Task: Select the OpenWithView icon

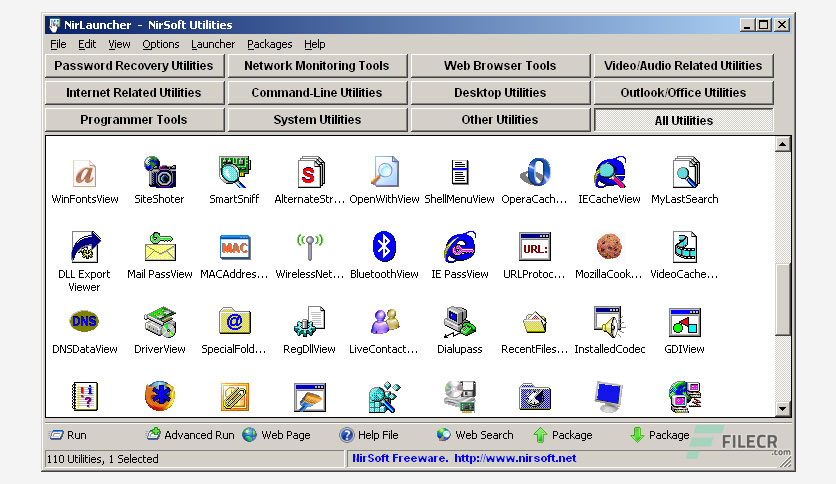Action: coord(384,172)
